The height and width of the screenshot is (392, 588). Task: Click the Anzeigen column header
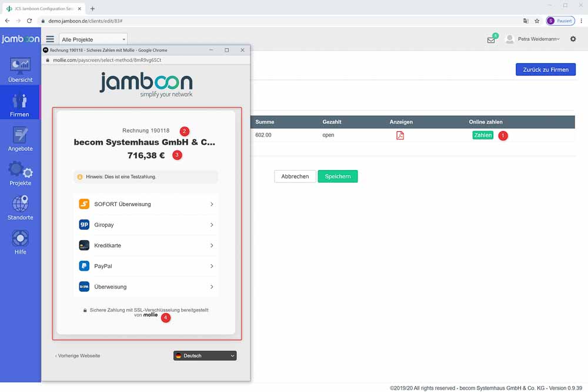click(401, 122)
